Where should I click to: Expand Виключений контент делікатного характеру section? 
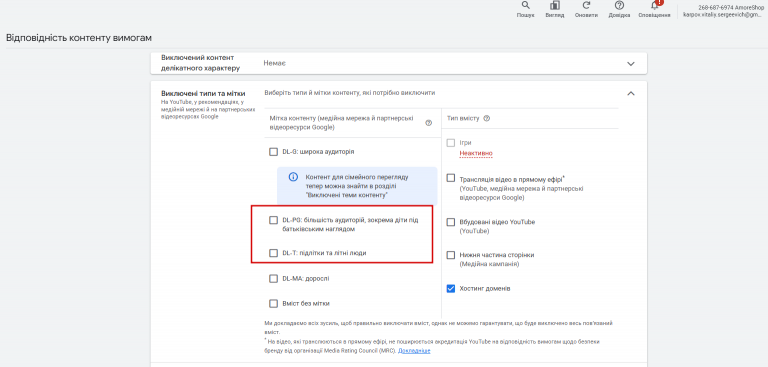[x=631, y=64]
